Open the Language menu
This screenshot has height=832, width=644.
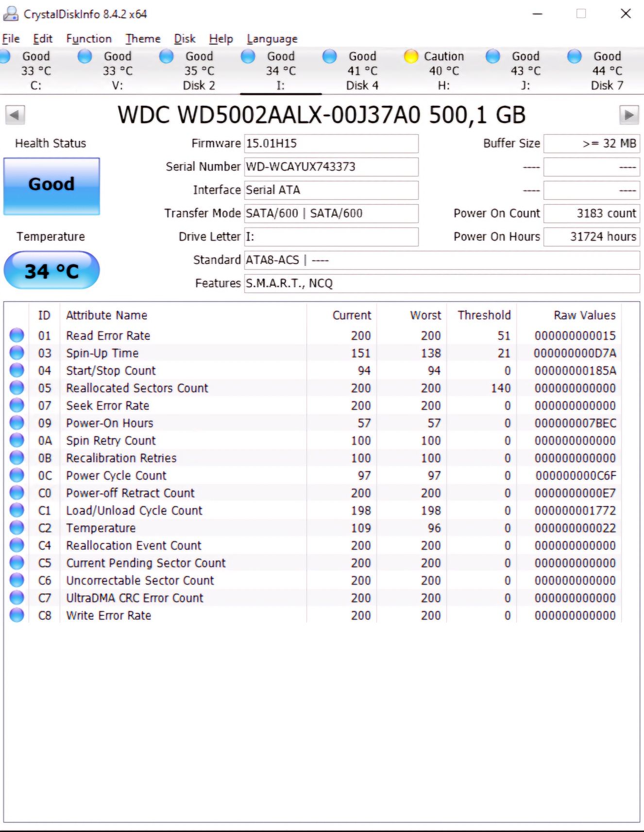tap(272, 39)
